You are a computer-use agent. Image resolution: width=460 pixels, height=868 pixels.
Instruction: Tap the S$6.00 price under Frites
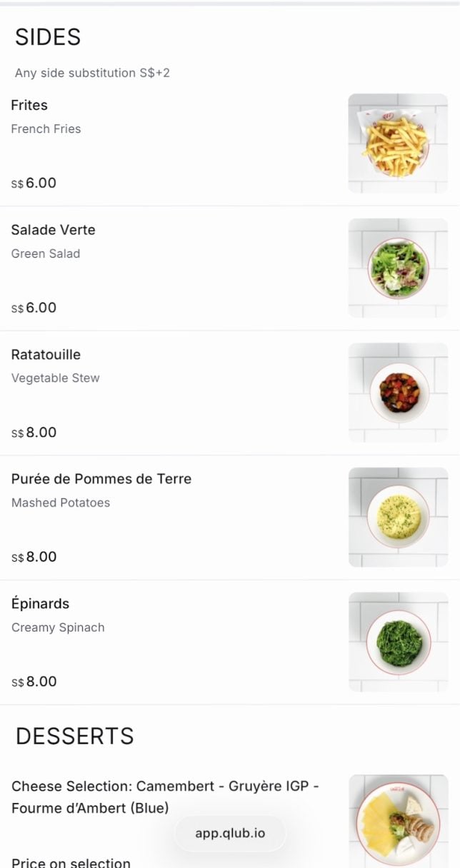click(34, 183)
